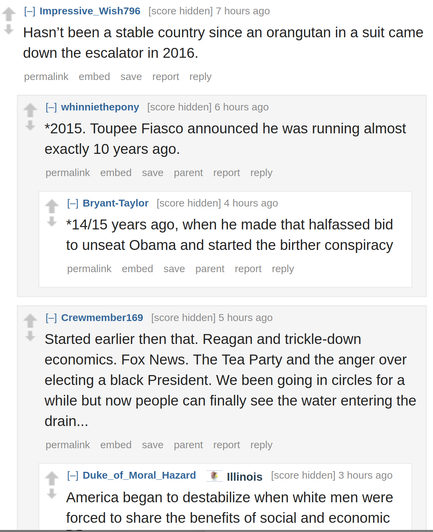The width and height of the screenshot is (433, 532).
Task: Downvote Impressive_Wish796's comment
Action: (8, 29)
